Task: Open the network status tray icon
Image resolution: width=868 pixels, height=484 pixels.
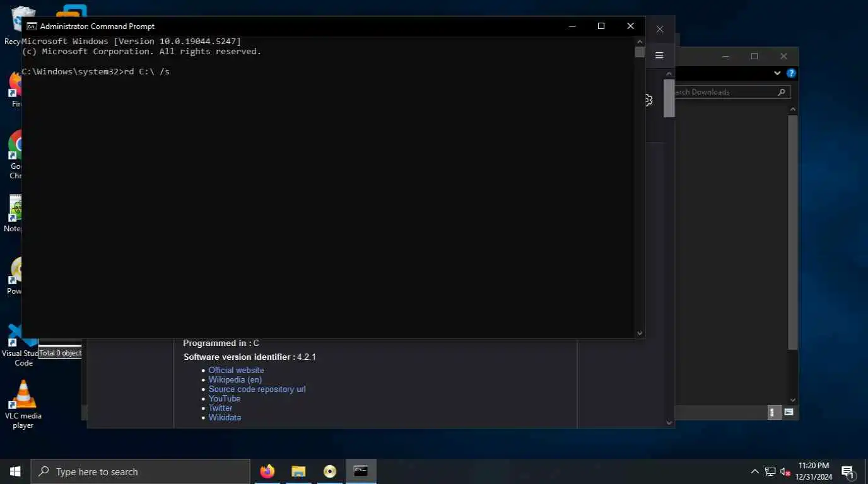Action: pos(770,471)
